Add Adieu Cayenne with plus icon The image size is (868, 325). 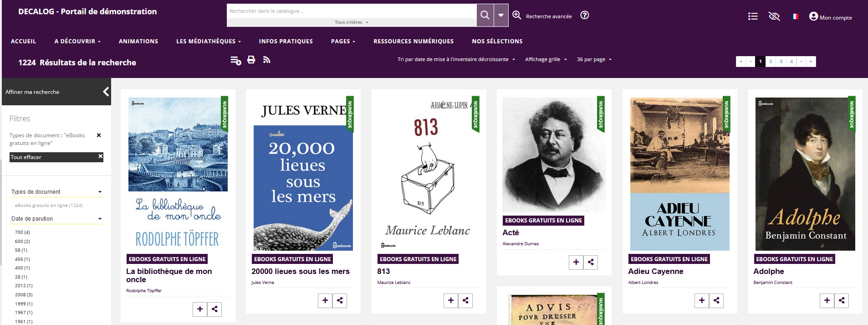[x=702, y=300]
